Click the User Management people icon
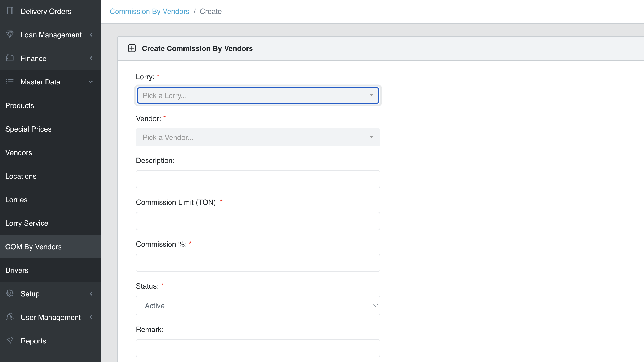 tap(10, 317)
